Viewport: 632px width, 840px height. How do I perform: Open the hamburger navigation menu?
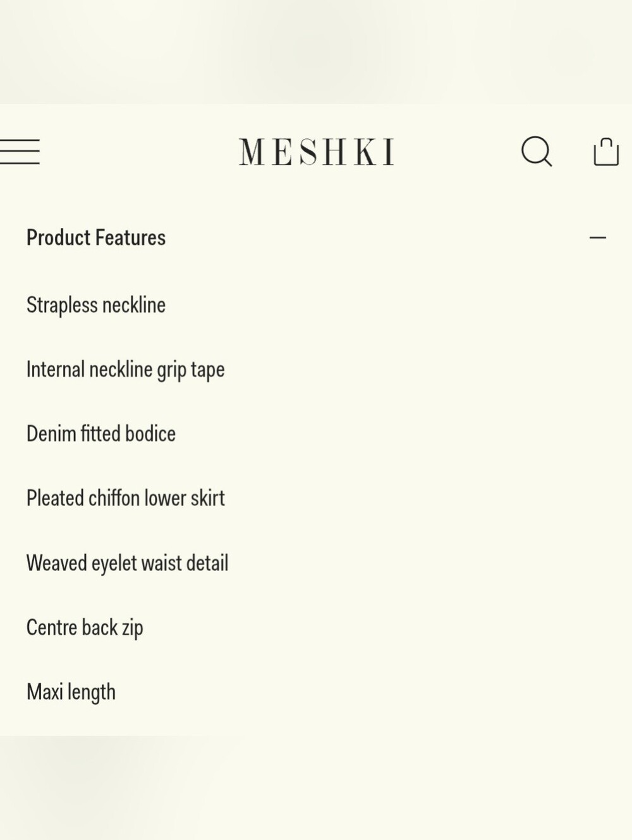pyautogui.click(x=20, y=152)
